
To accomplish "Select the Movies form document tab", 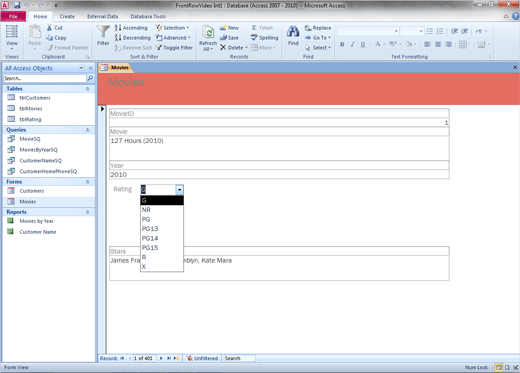I will [116, 68].
